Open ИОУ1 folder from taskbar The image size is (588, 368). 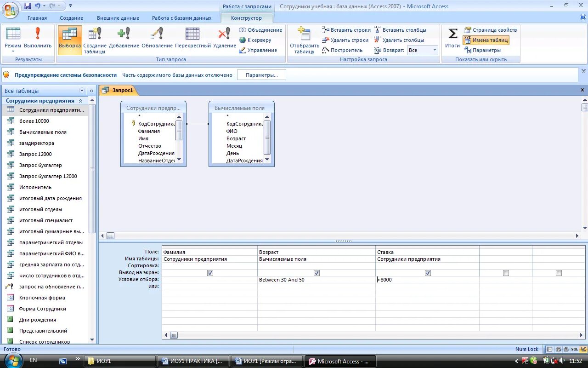click(119, 361)
